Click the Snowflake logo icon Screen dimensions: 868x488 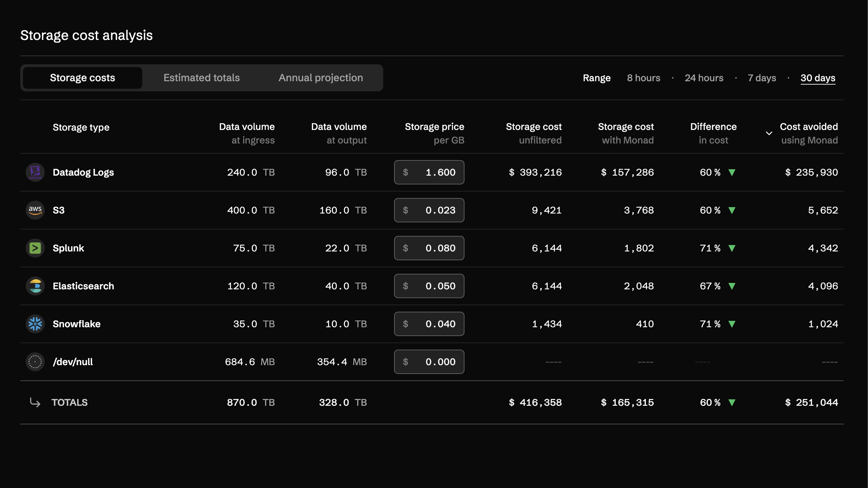tap(35, 324)
